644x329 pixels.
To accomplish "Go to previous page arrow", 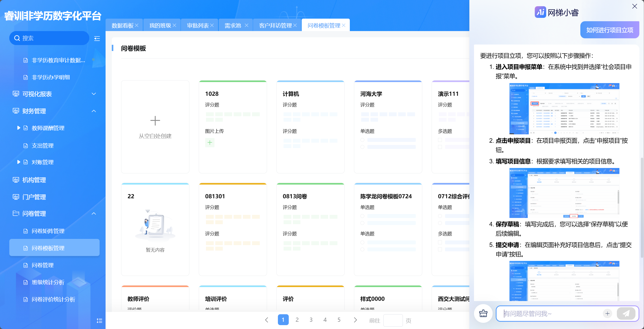I will tap(267, 320).
